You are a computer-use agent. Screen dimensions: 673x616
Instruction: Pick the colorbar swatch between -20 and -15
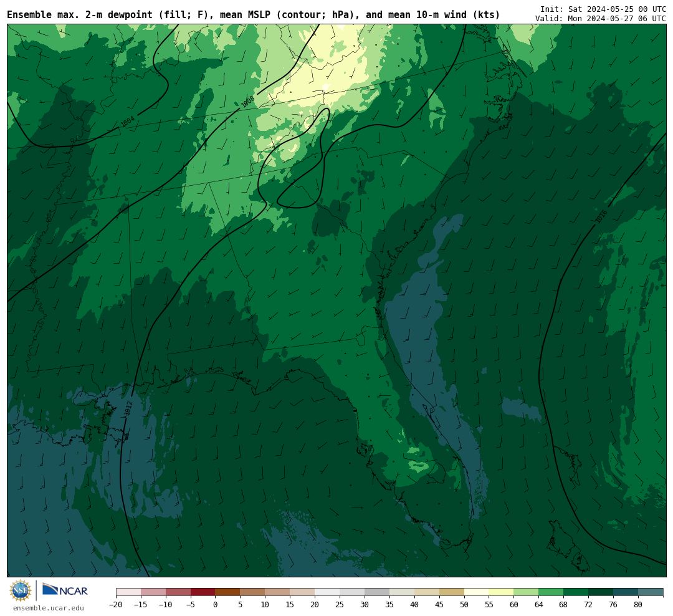click(128, 592)
